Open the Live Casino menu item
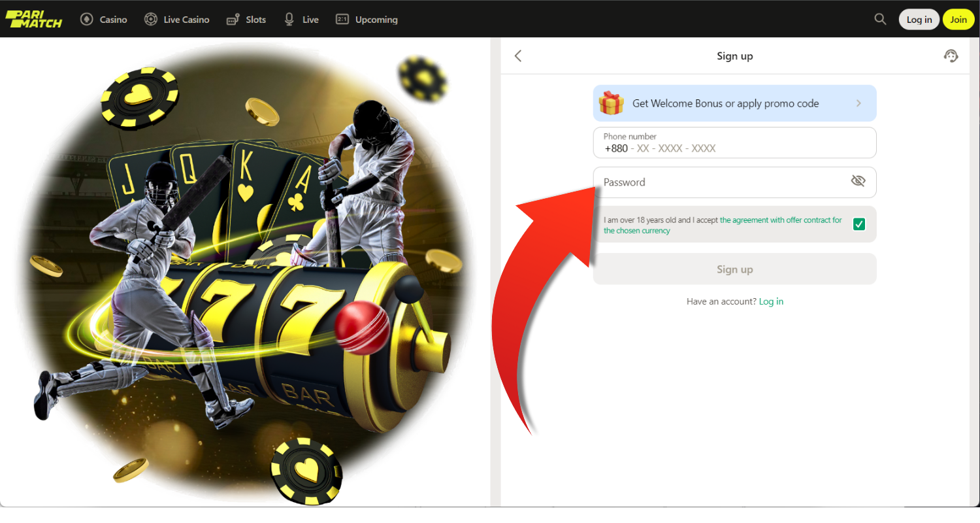This screenshot has height=523, width=980. [x=186, y=20]
